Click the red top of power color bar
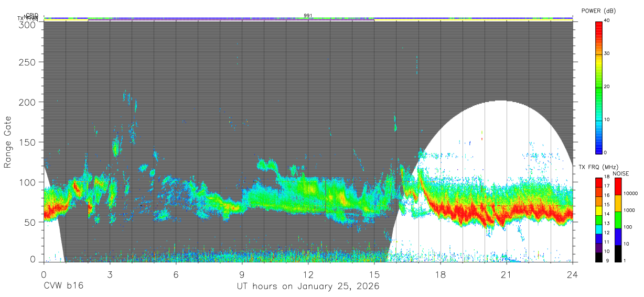This screenshot has height=297, width=644. pyautogui.click(x=599, y=29)
